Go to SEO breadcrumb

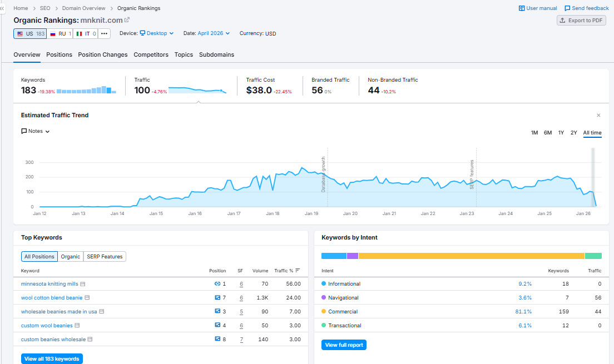(45, 8)
